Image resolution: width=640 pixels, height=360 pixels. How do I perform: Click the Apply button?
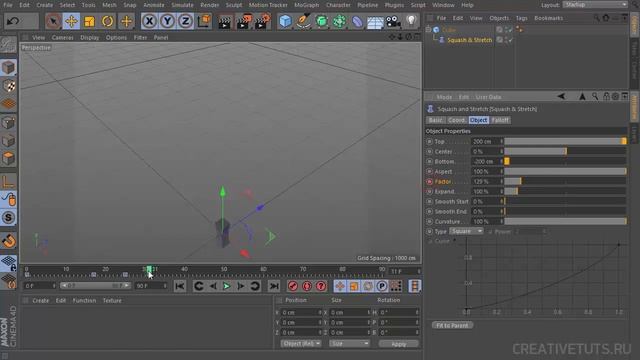click(398, 344)
